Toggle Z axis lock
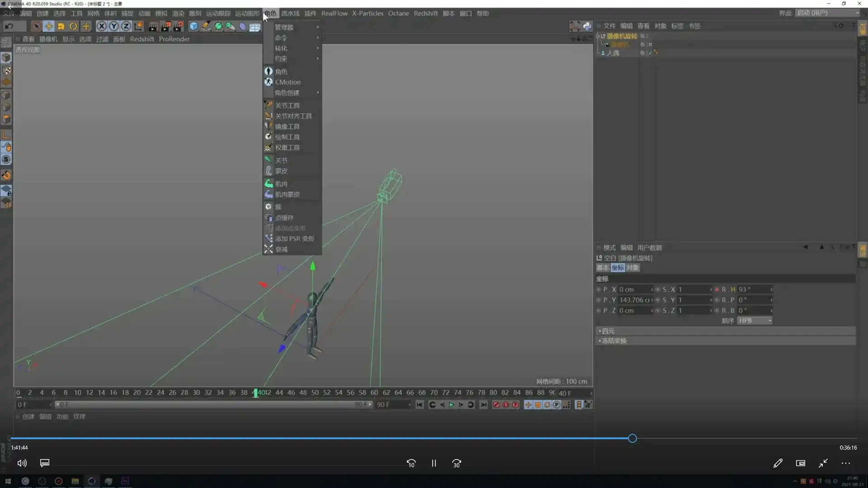Viewport: 868px width, 488px height. click(x=126, y=26)
